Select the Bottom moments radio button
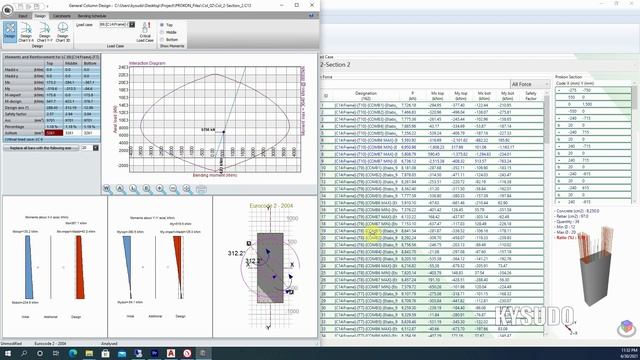640x360 pixels. [x=162, y=40]
